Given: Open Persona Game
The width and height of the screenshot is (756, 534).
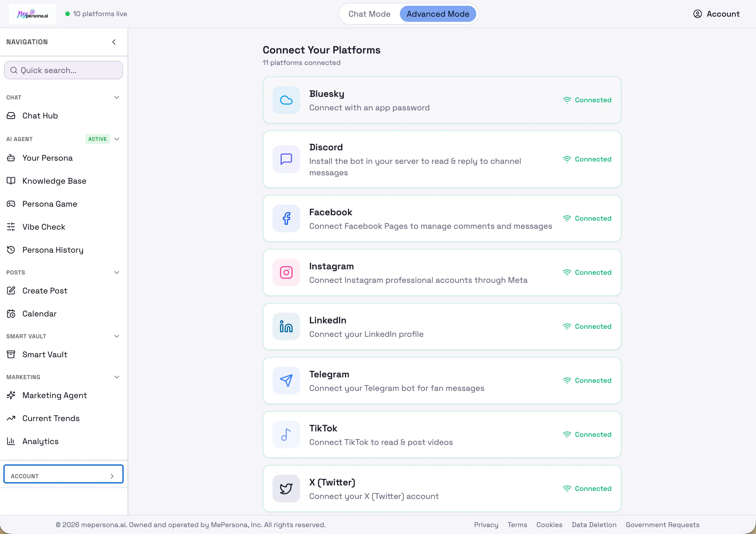Looking at the screenshot, I should click(64, 204).
